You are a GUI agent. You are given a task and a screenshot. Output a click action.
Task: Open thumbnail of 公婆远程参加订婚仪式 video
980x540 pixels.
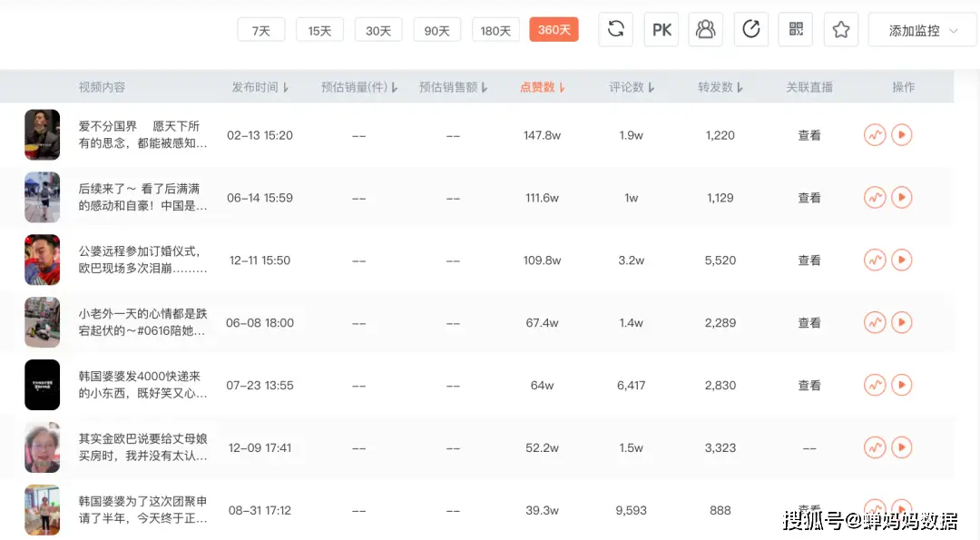coord(42,260)
